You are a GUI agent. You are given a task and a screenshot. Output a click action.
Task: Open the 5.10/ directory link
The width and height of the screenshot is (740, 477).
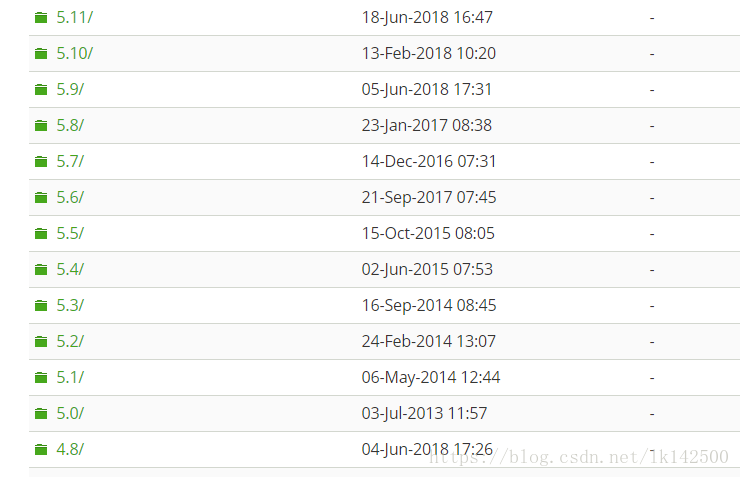click(74, 54)
